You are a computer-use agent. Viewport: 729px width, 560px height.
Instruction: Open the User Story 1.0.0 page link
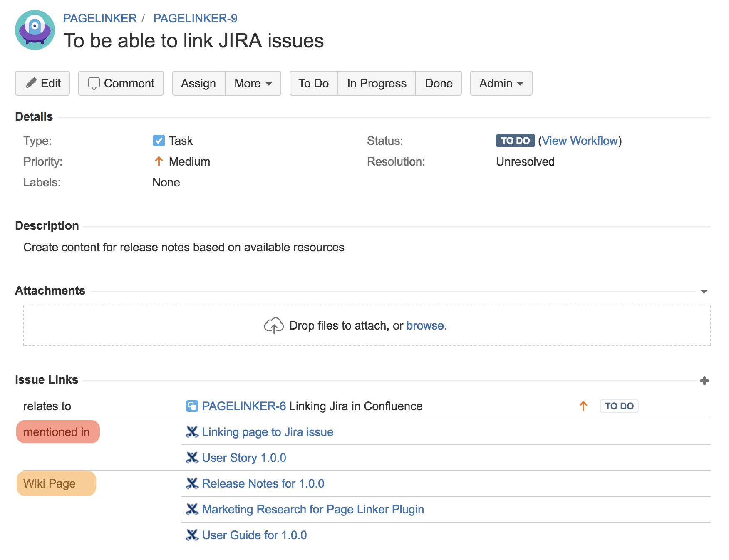point(244,458)
